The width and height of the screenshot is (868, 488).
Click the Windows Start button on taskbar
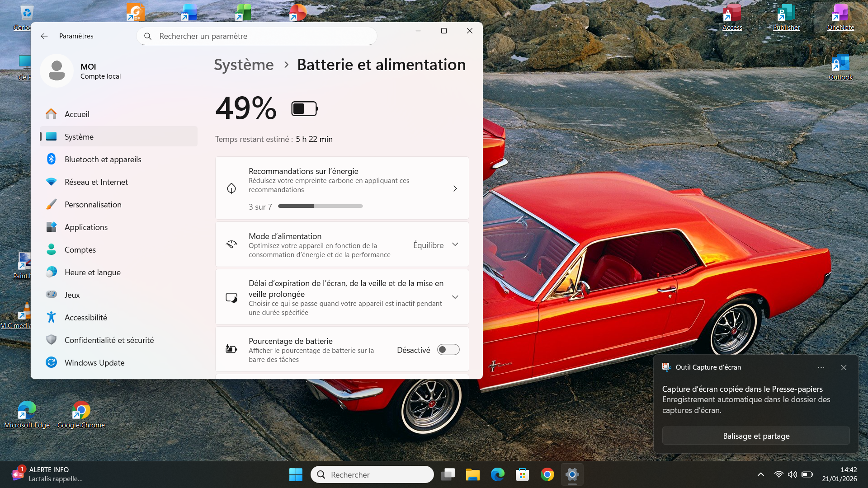[296, 474]
